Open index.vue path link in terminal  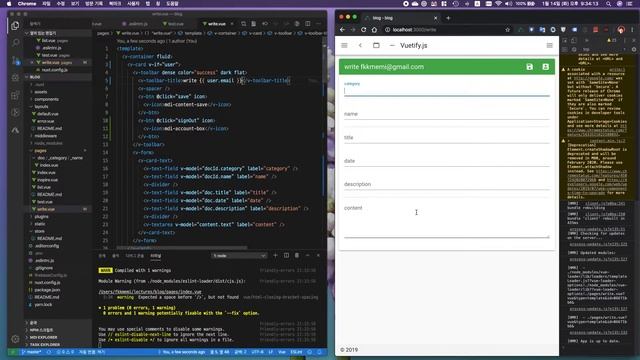coord(150,292)
